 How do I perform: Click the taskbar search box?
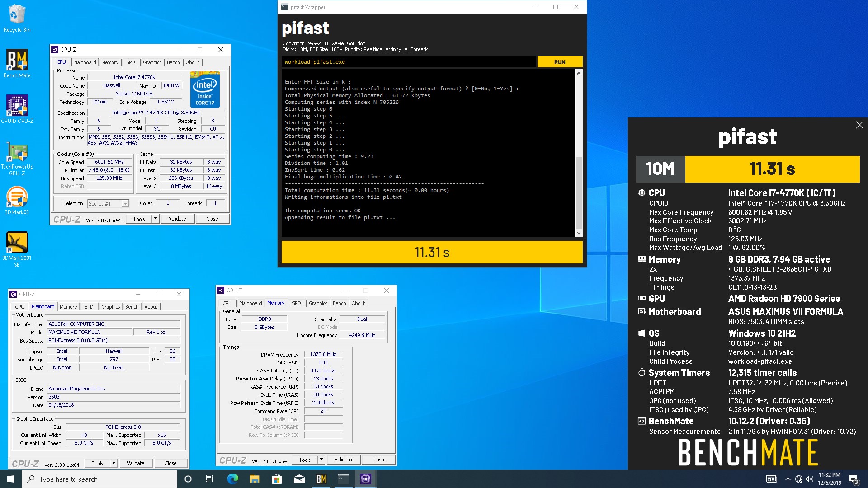[99, 479]
